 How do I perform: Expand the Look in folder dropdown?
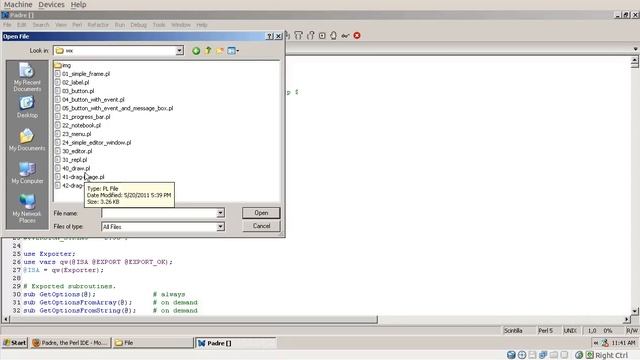pos(179,51)
